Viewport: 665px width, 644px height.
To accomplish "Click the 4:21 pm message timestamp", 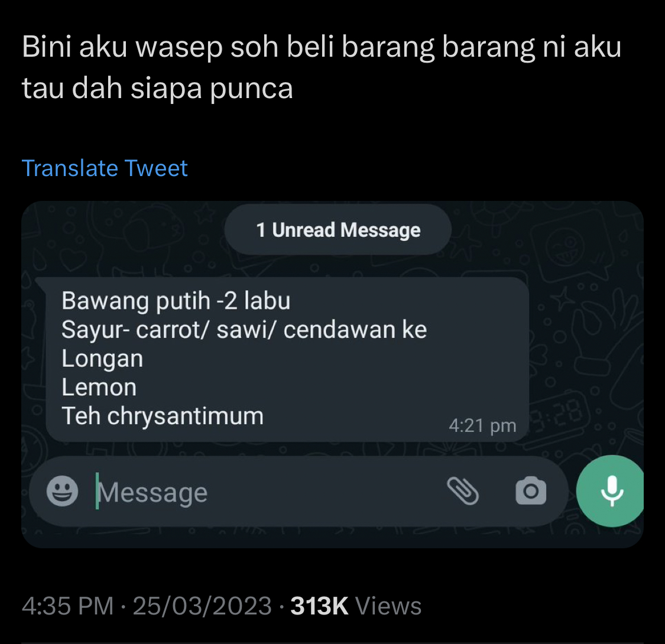I will [x=482, y=425].
